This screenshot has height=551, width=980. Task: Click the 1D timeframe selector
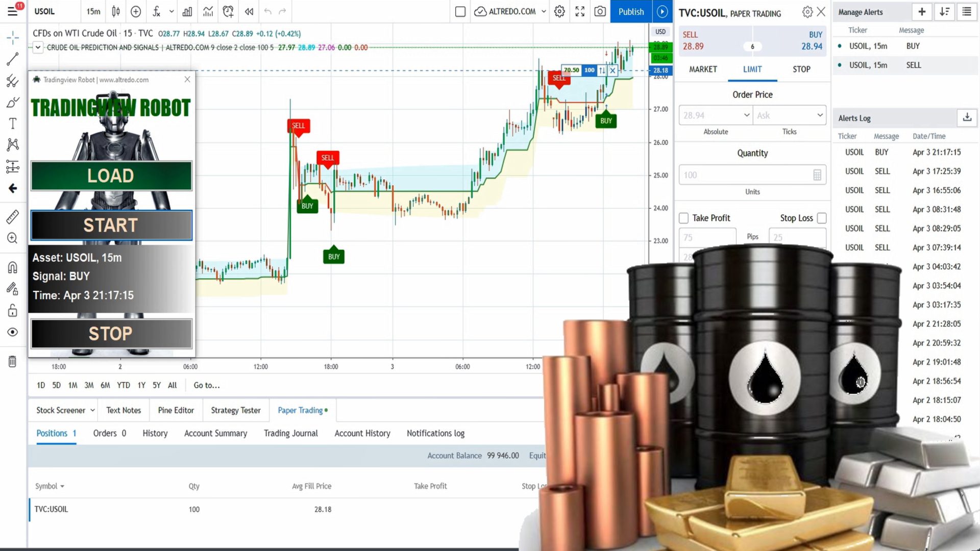tap(40, 384)
